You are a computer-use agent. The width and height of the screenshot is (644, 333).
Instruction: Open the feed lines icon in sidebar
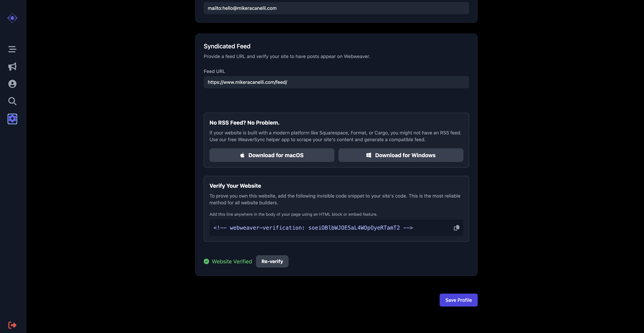[x=12, y=49]
